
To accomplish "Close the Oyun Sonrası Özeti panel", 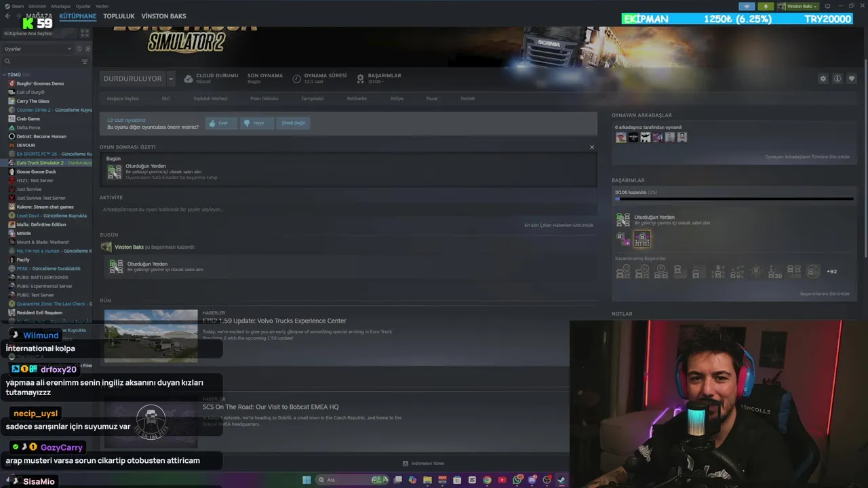I will [591, 147].
